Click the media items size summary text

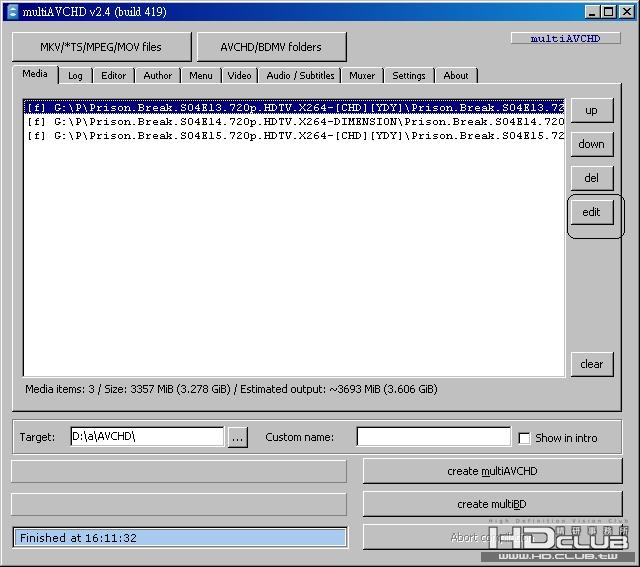(x=231, y=389)
